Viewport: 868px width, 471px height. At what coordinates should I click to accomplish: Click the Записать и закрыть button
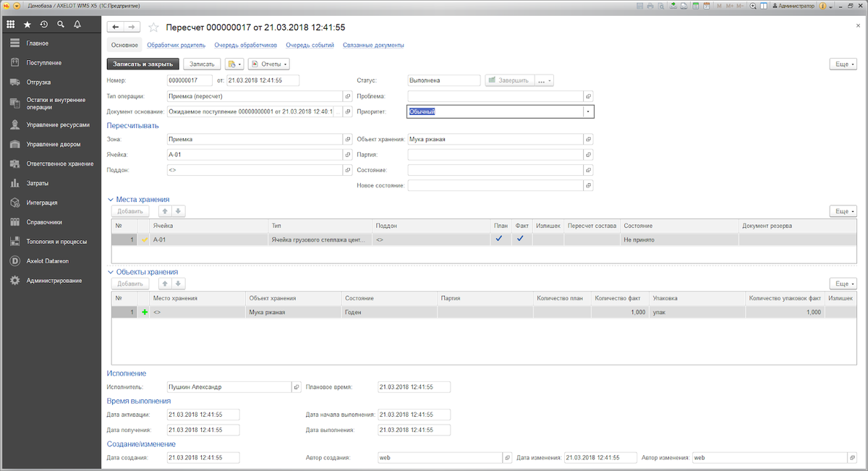pos(142,64)
